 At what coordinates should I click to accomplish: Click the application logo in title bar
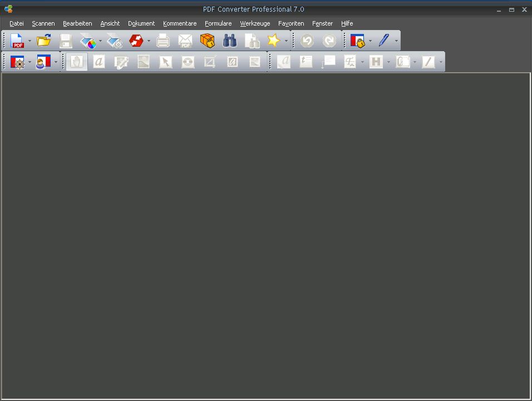pos(8,9)
